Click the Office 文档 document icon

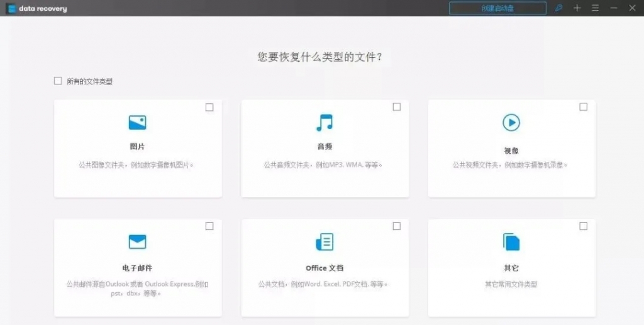(325, 242)
